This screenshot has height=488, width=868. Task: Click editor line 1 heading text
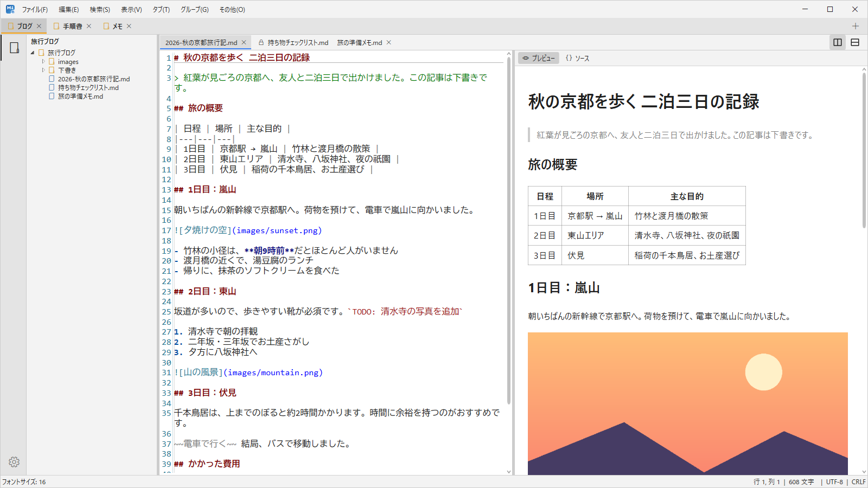pyautogui.click(x=242, y=57)
